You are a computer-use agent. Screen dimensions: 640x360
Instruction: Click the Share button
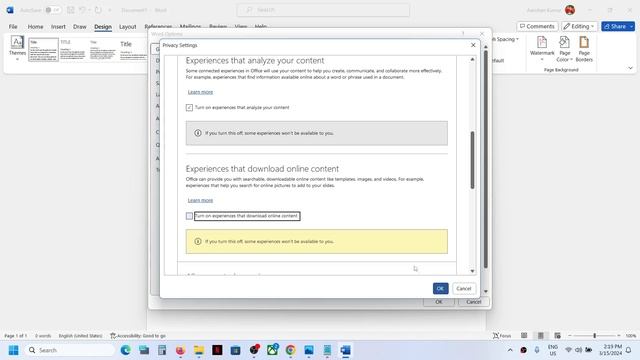615,26
